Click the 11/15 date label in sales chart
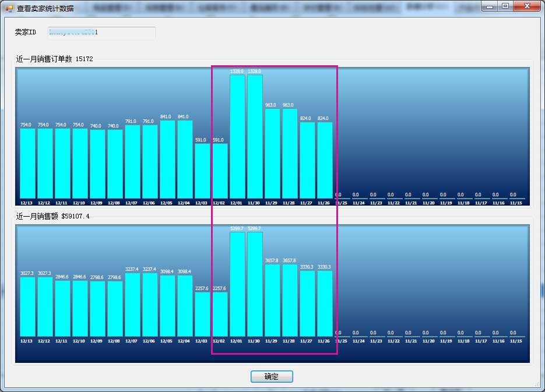The image size is (545, 392). pyautogui.click(x=516, y=341)
